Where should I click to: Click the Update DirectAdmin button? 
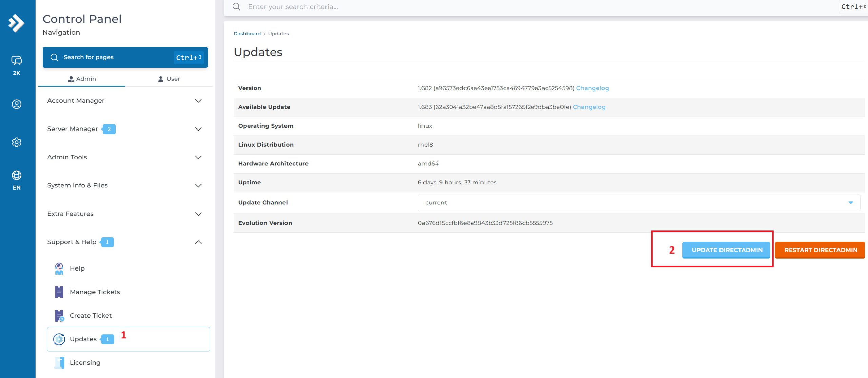(726, 250)
